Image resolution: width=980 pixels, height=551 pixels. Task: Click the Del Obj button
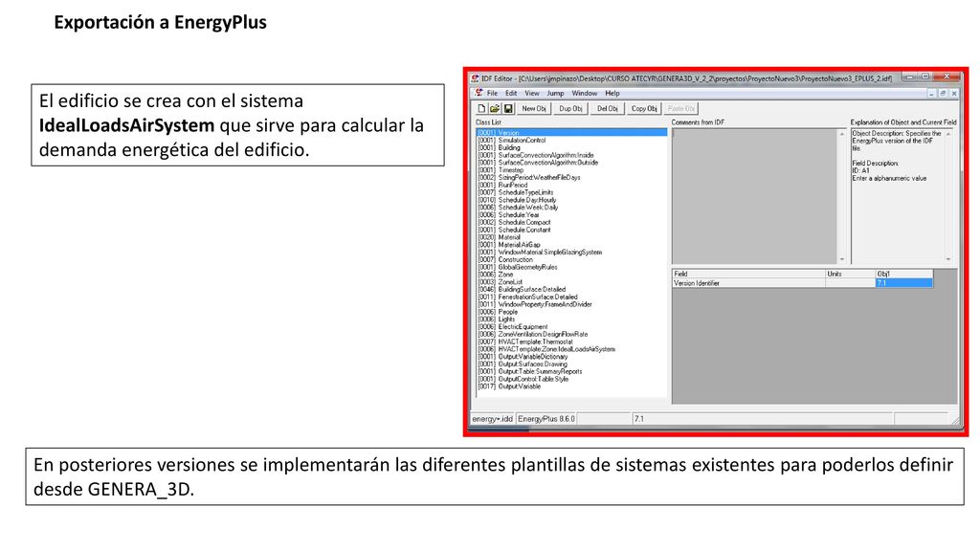click(607, 109)
